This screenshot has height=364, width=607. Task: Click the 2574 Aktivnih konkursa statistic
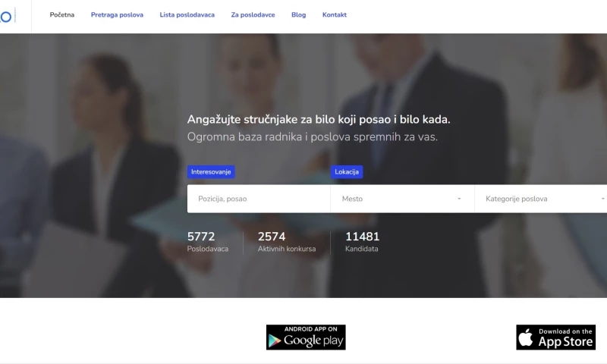coord(287,242)
